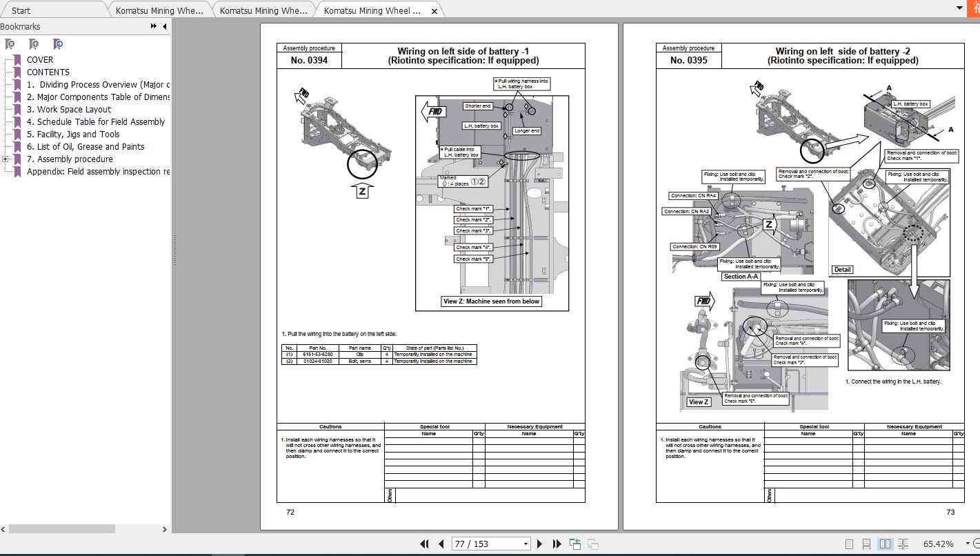980x556 pixels.
Task: Collapse the sidebar using the left-pointing arrow
Action: 163,26
